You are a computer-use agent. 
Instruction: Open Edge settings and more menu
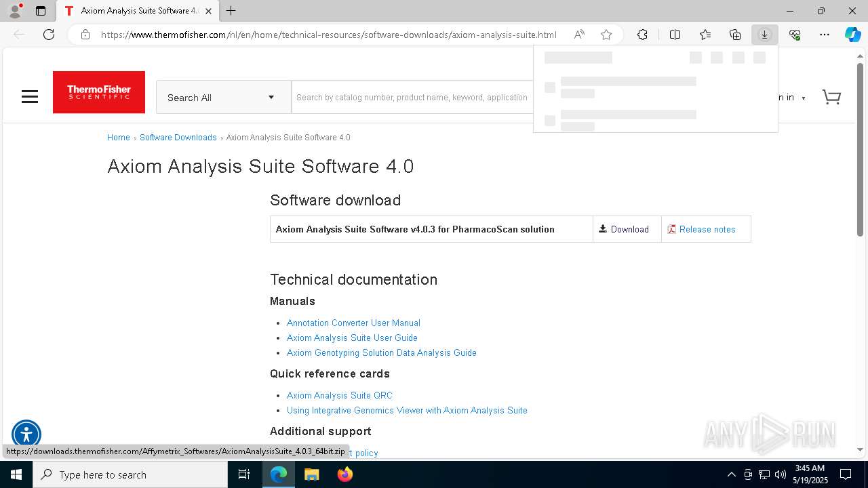pos(825,35)
